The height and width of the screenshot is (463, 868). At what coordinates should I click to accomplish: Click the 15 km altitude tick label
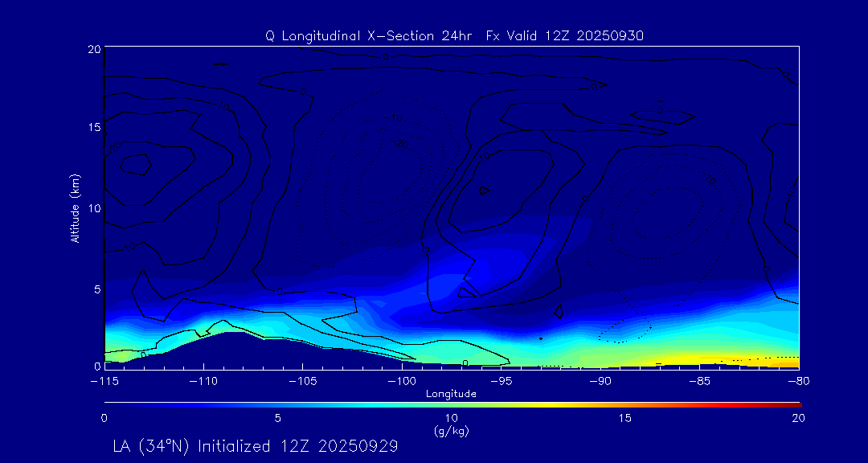92,127
